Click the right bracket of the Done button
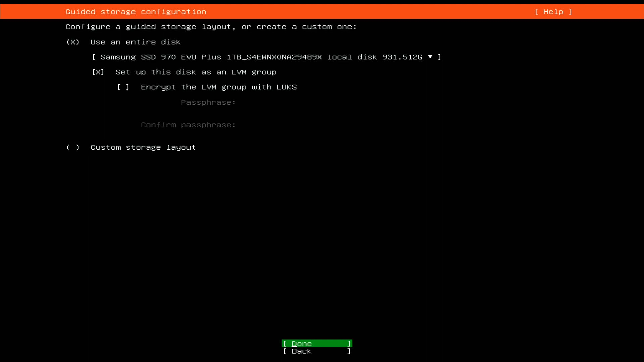 point(349,344)
